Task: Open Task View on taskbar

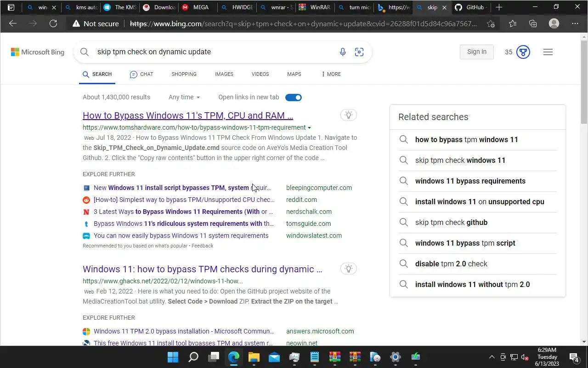Action: pyautogui.click(x=214, y=357)
